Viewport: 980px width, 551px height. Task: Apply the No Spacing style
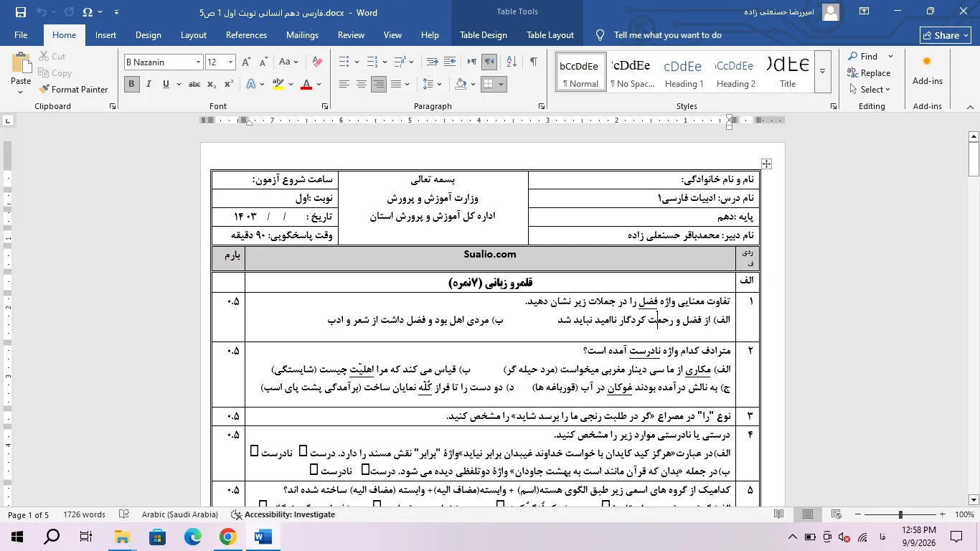pos(632,72)
